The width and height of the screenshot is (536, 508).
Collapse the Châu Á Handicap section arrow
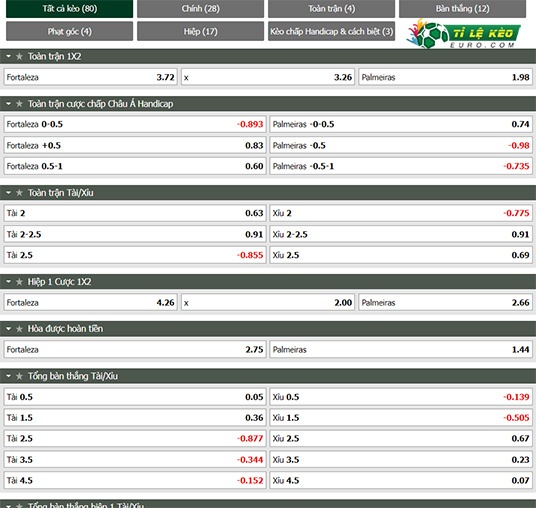point(9,104)
